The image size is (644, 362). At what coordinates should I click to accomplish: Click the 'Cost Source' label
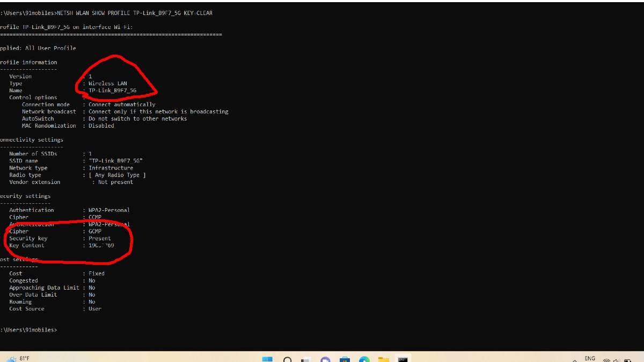(x=27, y=308)
